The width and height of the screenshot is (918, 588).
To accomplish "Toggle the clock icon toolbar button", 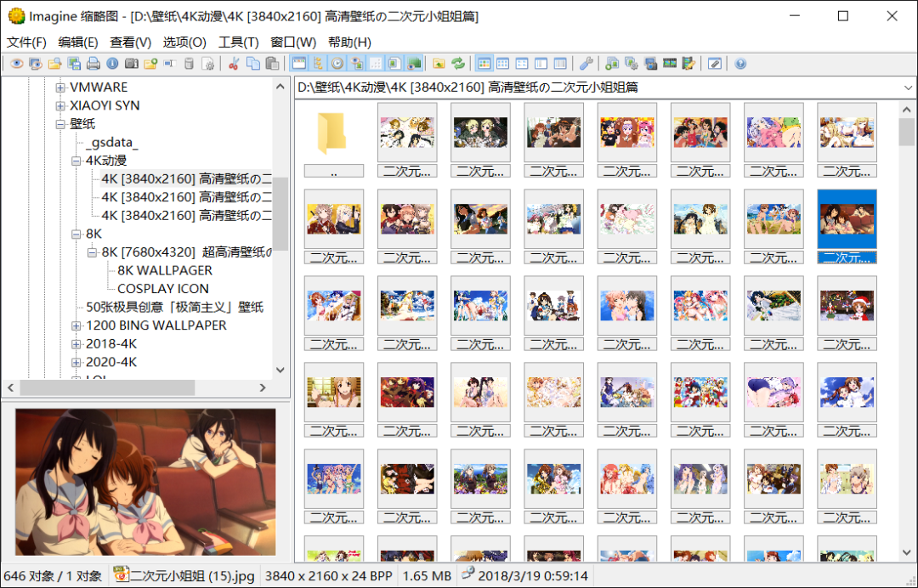I will (337, 64).
